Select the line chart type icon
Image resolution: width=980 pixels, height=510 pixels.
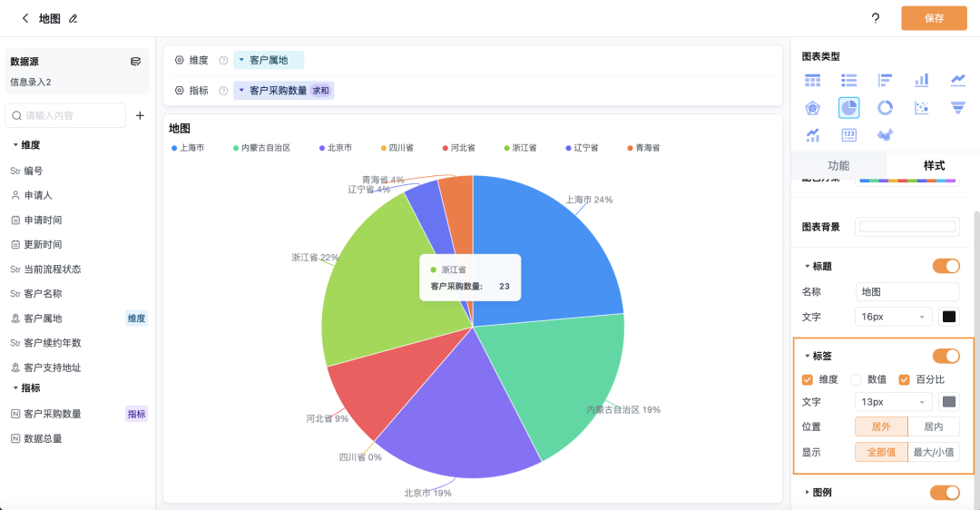tap(957, 81)
